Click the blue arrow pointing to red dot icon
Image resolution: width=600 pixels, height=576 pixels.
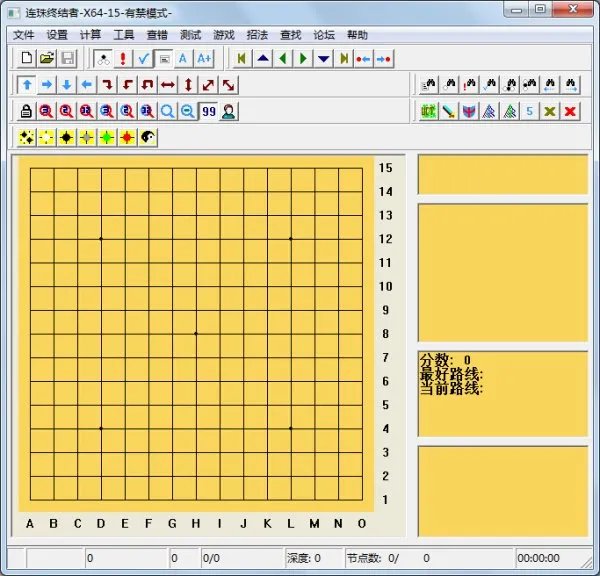(x=384, y=59)
